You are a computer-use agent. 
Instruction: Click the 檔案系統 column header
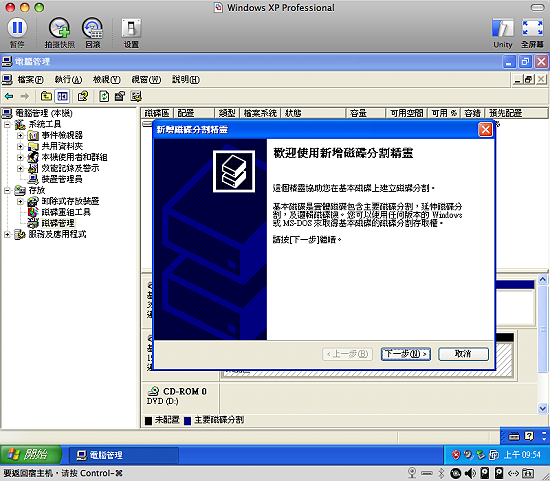[x=260, y=113]
